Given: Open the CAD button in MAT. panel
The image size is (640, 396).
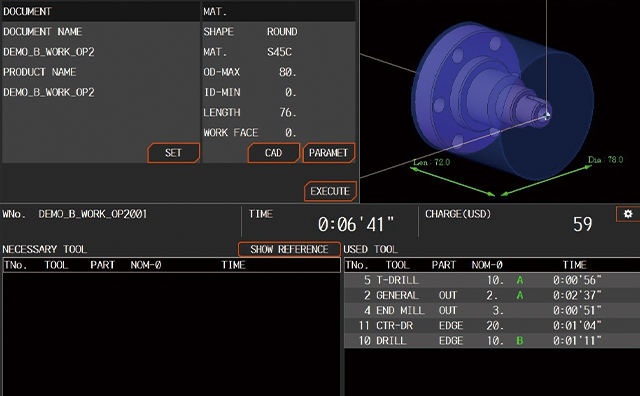Looking at the screenshot, I should 273,153.
